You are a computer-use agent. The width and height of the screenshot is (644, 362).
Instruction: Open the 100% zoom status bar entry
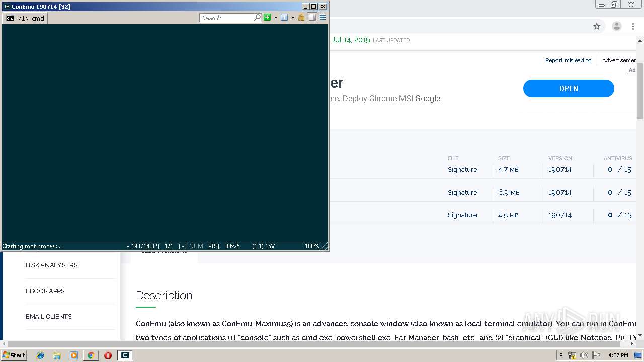click(312, 246)
